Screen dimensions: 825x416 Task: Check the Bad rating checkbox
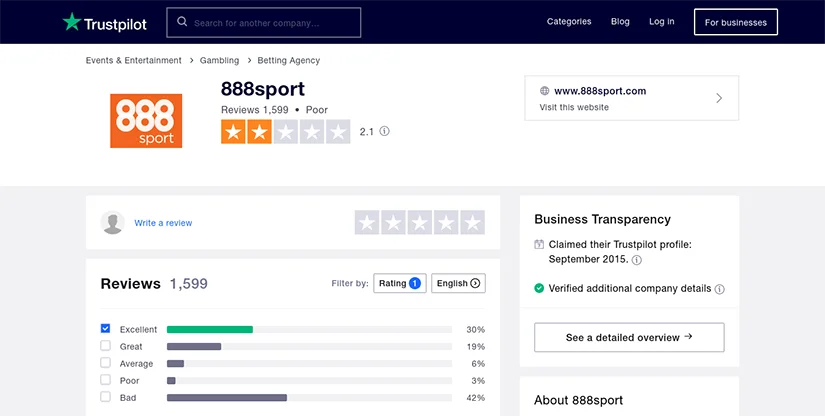pyautogui.click(x=105, y=397)
